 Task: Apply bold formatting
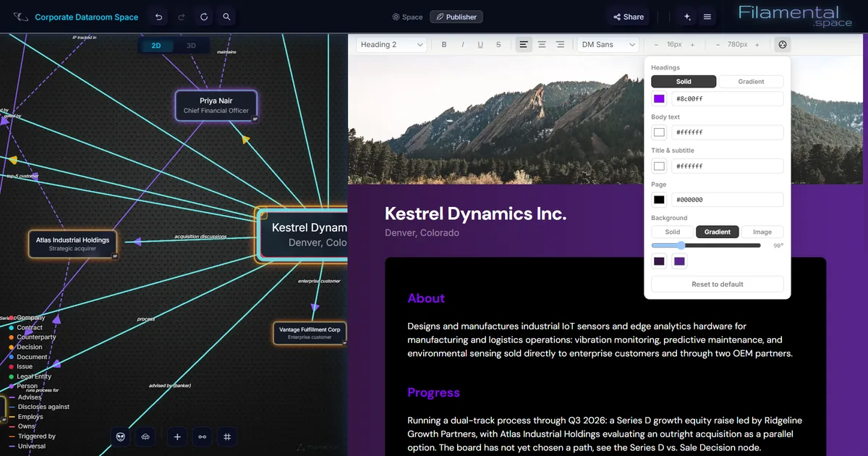444,45
